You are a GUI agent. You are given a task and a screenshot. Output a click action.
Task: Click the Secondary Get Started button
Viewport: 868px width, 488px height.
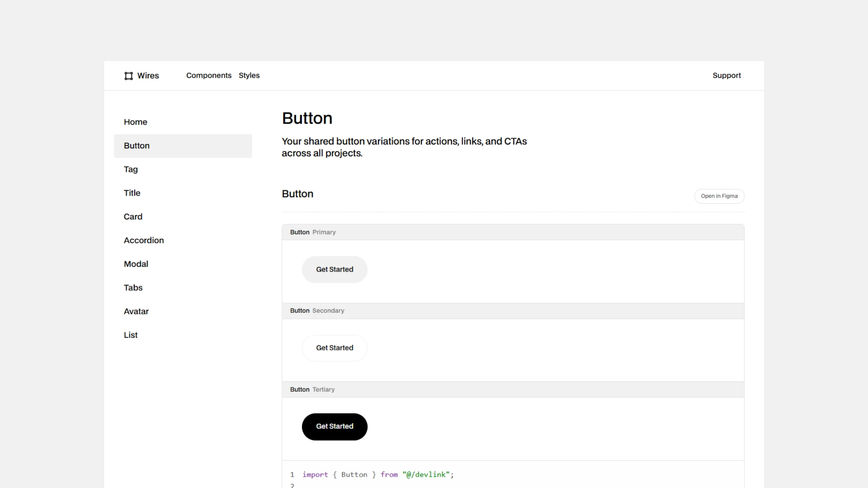tap(334, 348)
